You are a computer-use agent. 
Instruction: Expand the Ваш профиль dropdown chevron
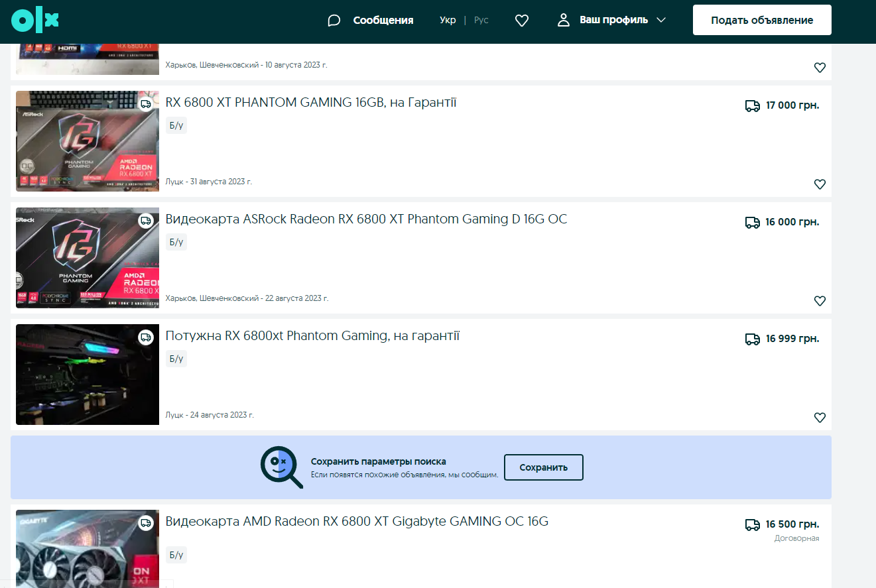660,20
